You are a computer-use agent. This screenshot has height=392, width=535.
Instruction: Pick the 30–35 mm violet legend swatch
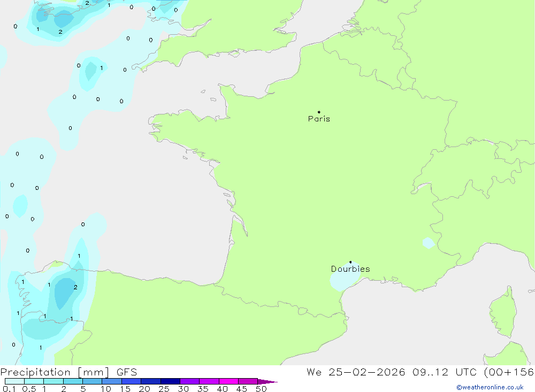pos(190,381)
